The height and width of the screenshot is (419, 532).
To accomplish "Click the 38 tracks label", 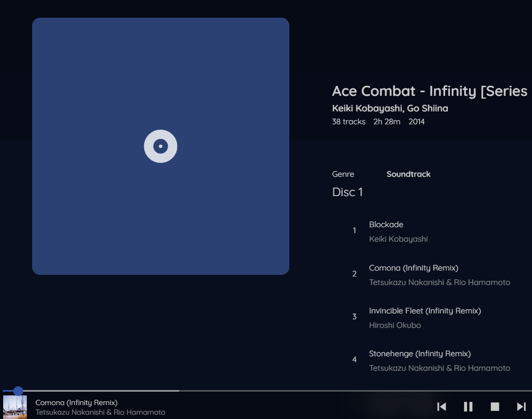I will coord(349,122).
